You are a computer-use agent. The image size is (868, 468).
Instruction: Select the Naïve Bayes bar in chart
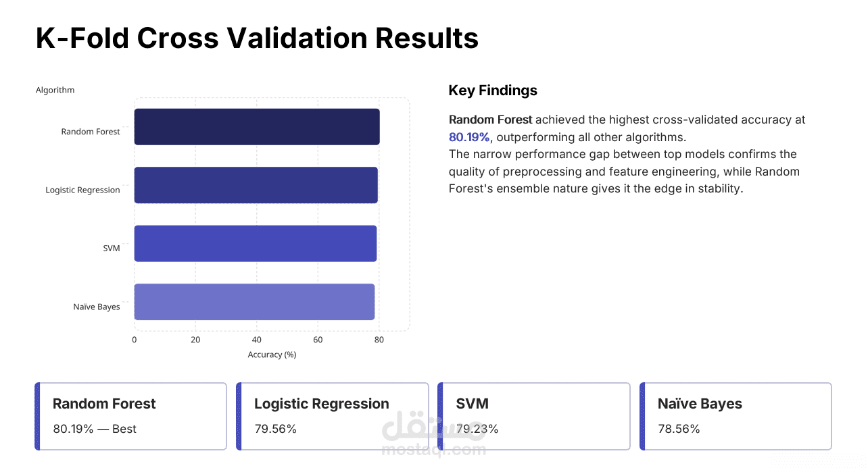tap(254, 302)
